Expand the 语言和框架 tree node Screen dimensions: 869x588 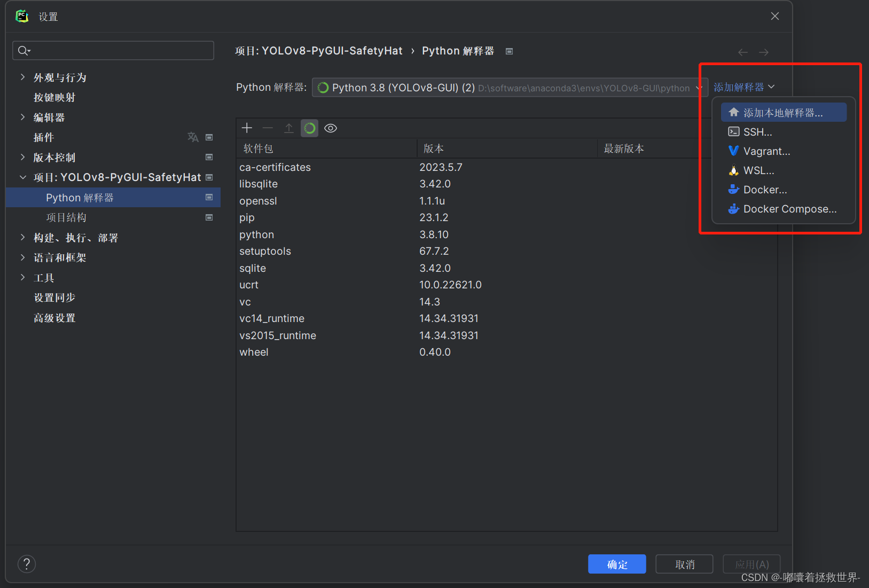(22, 257)
